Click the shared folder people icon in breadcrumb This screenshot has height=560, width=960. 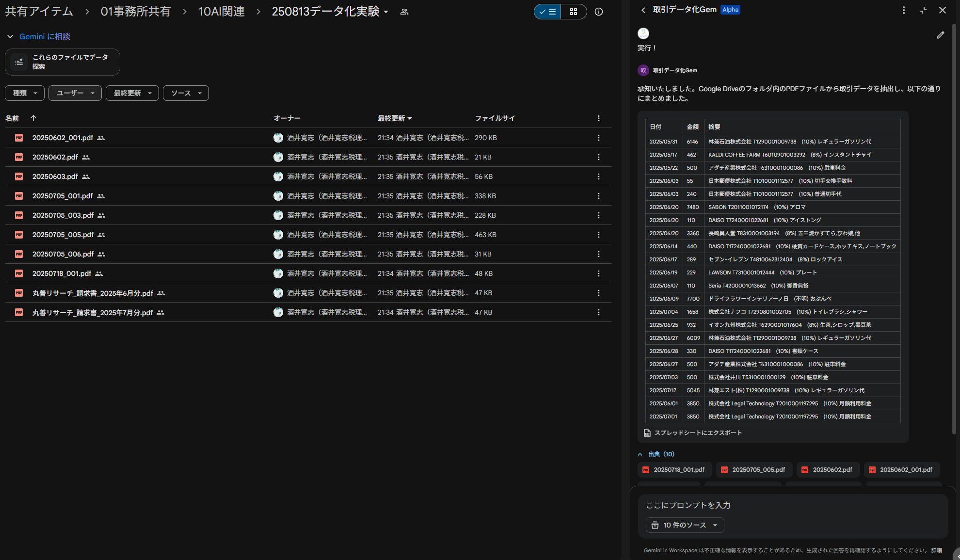click(x=404, y=12)
